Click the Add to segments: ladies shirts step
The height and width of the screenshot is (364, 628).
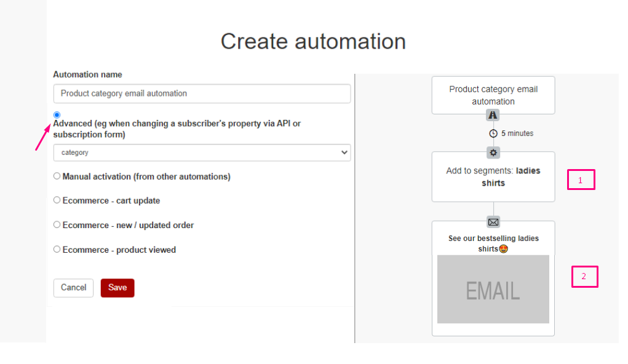click(493, 176)
